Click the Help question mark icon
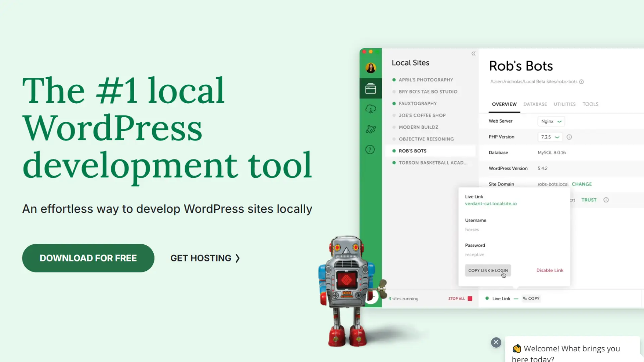Screen dimensions: 644x362 coord(370,149)
